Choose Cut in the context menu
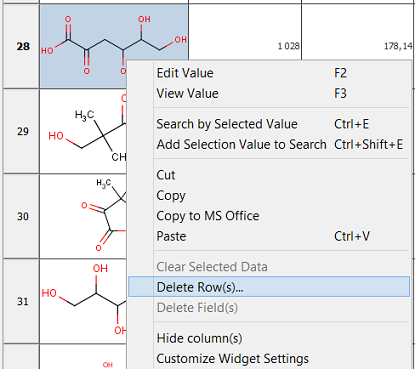Viewport: 415px width, 369px height. pyautogui.click(x=269, y=175)
